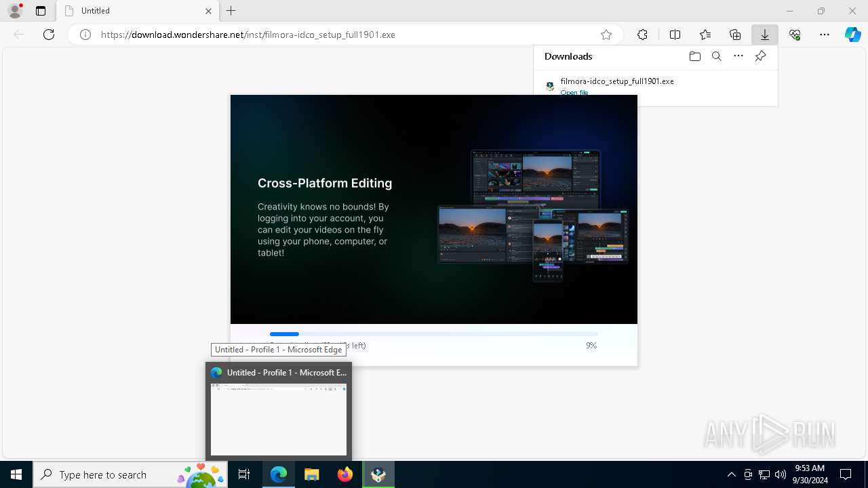Search downloads with magnifier icon
This screenshot has height=488, width=868.
[717, 56]
